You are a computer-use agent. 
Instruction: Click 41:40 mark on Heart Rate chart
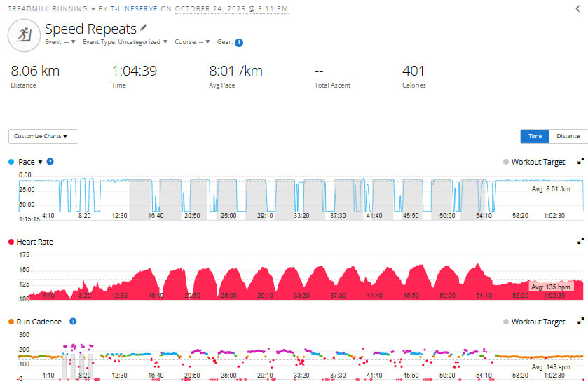pyautogui.click(x=374, y=296)
